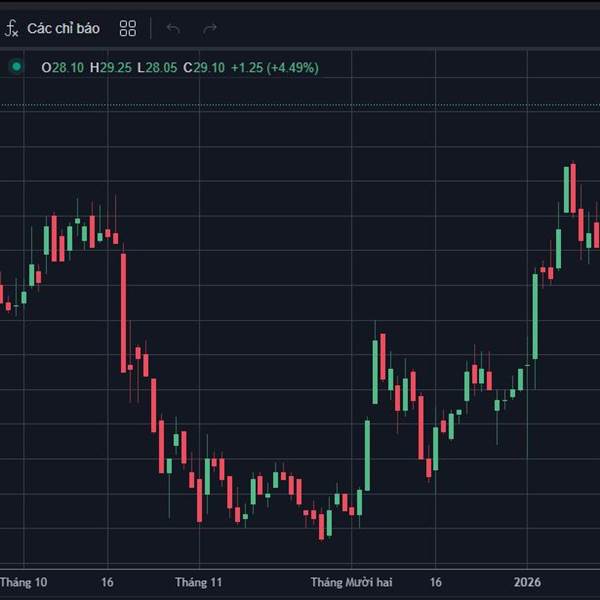Click the close price value C29.10

tap(203, 68)
